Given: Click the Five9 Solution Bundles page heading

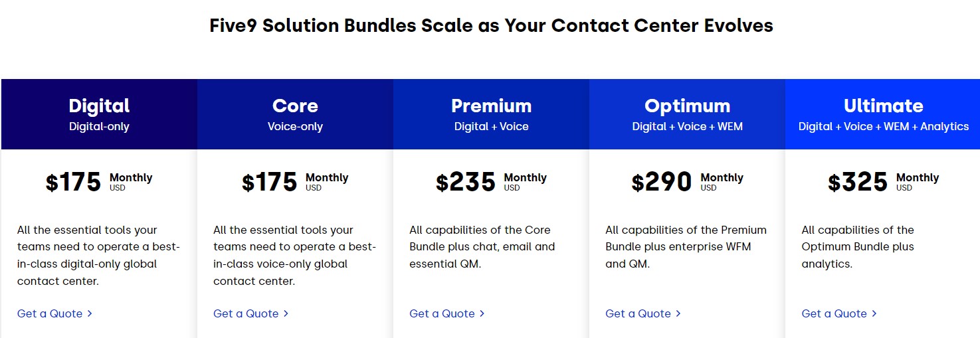Looking at the screenshot, I should click(491, 26).
